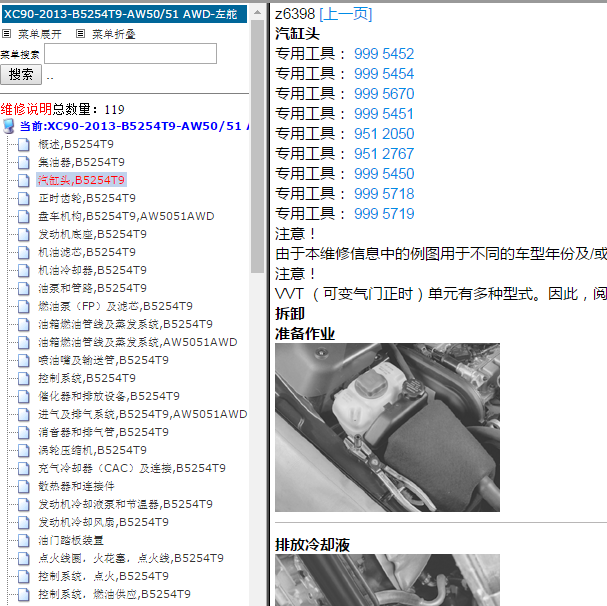Click the 排放冷却液 illustration image
The image size is (607, 606).
(x=387, y=580)
